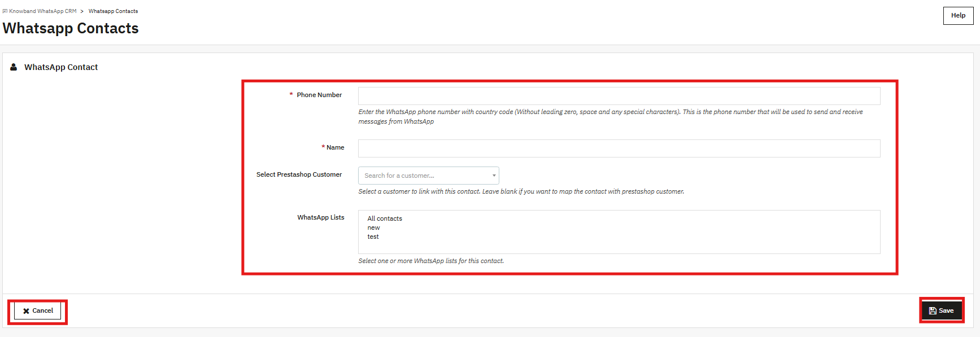Focus the Phone Number input field
Screen dimensions: 980x337
tap(619, 96)
